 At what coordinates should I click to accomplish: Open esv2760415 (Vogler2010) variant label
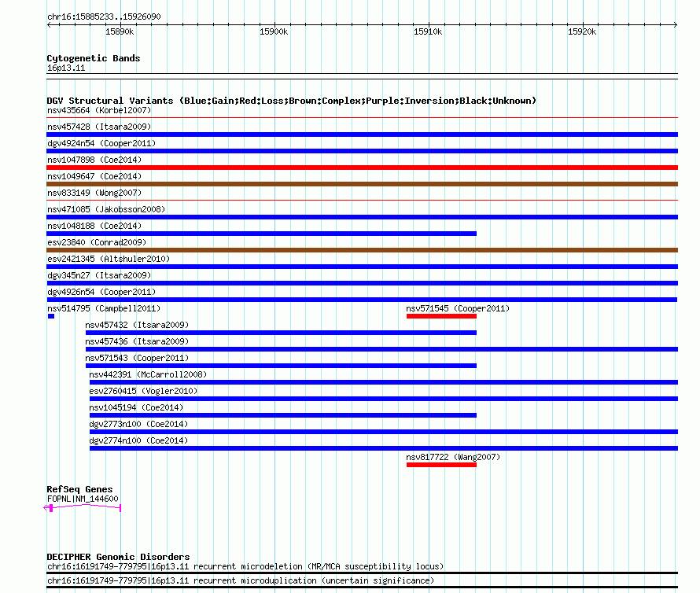coord(143,391)
